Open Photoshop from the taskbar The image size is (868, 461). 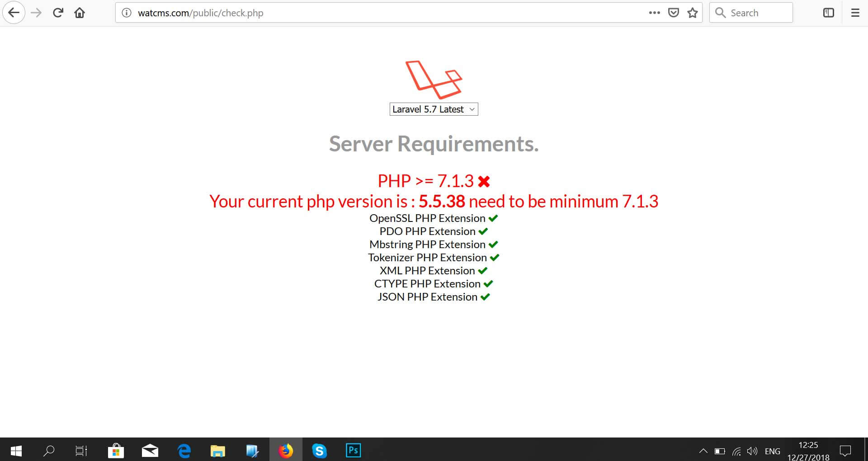coord(354,450)
